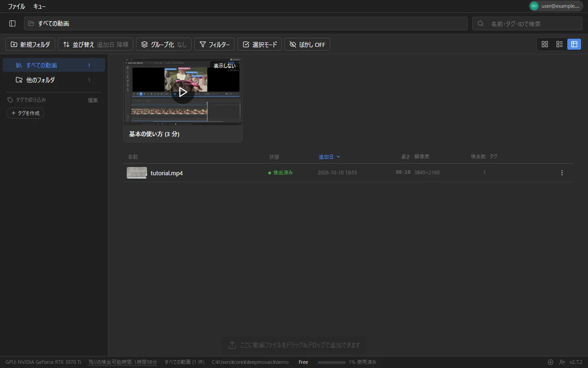Select the table view layout
Screen dimensions: 588x368
(574, 44)
